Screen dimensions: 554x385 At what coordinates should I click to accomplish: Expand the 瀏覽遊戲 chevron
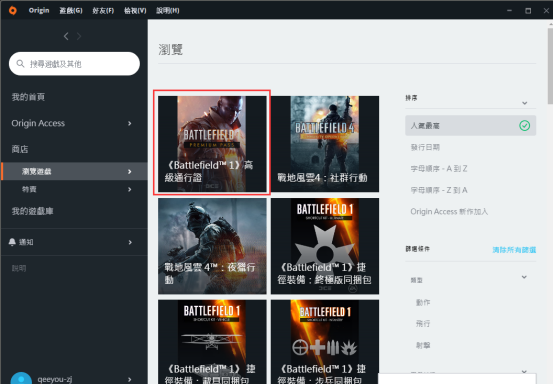tap(130, 171)
